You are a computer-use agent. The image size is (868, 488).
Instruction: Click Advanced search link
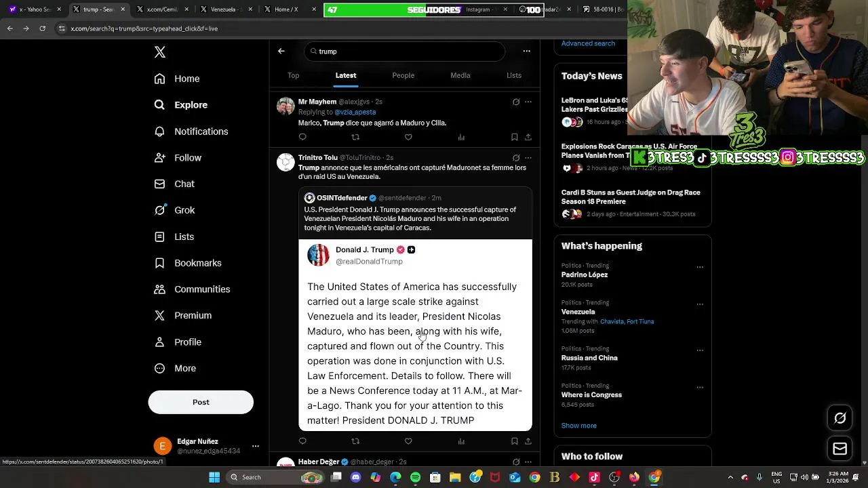[588, 43]
